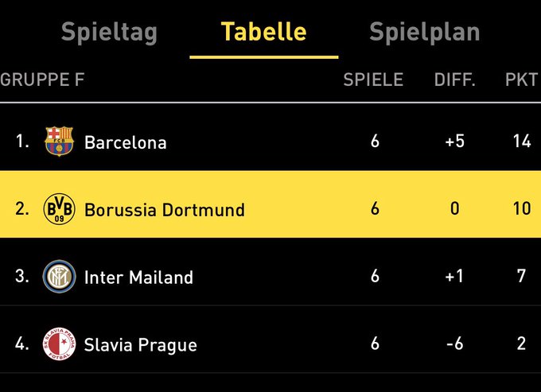Click the Slavia Prague club badge
Viewport: 541px width, 392px height.
59,344
